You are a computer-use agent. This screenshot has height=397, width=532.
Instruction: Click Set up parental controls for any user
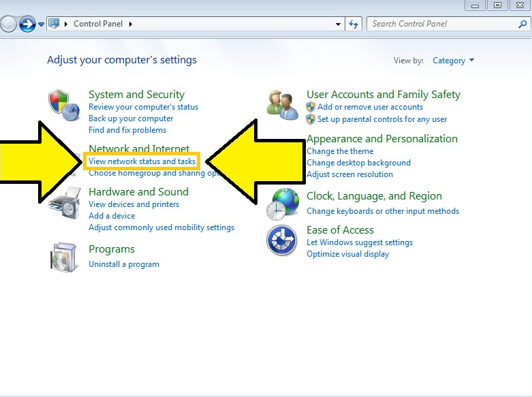(382, 119)
